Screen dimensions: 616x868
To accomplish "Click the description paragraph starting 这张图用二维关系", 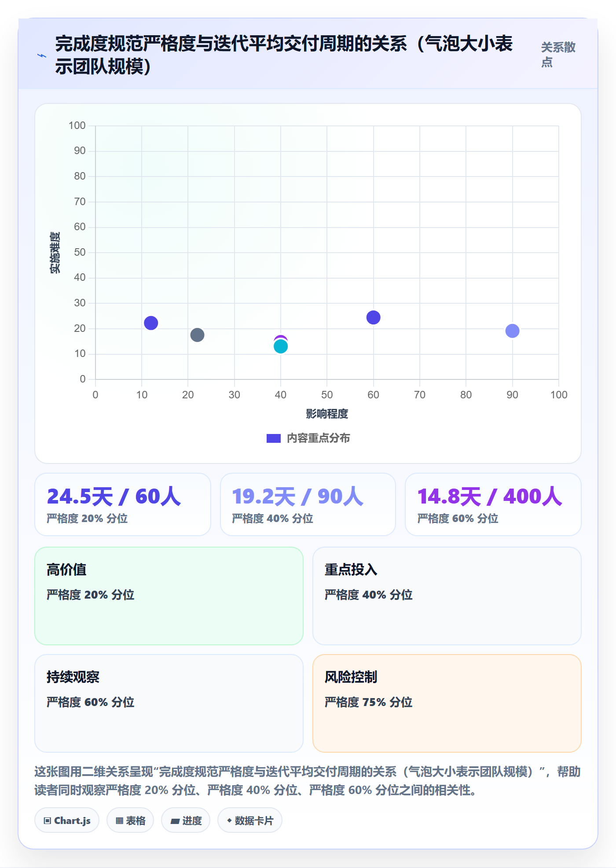I will point(308,781).
